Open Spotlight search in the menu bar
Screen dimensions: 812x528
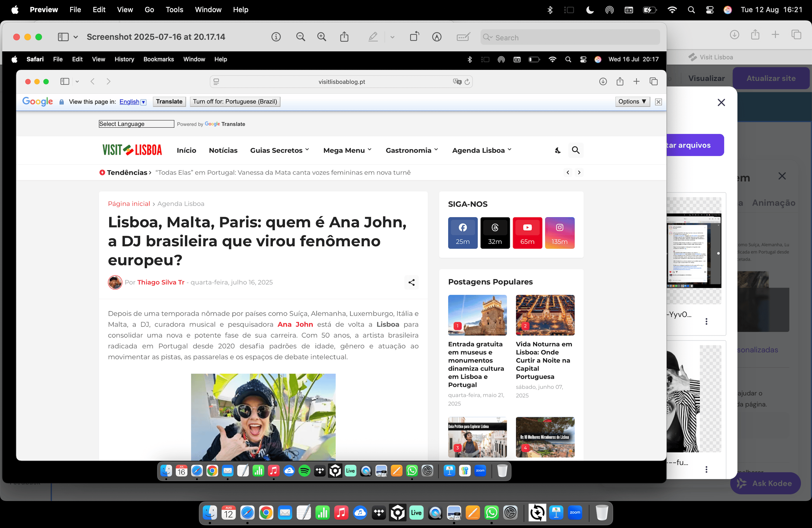[691, 10]
